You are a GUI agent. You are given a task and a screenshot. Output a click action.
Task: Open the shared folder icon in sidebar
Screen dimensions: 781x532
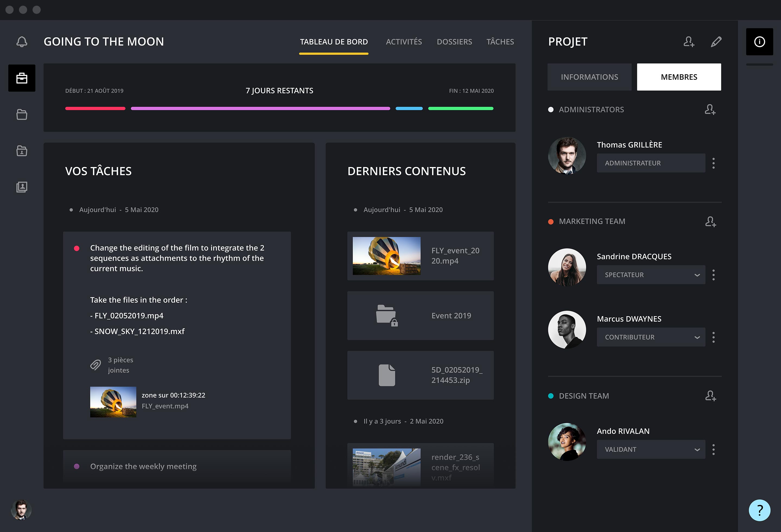(22, 151)
